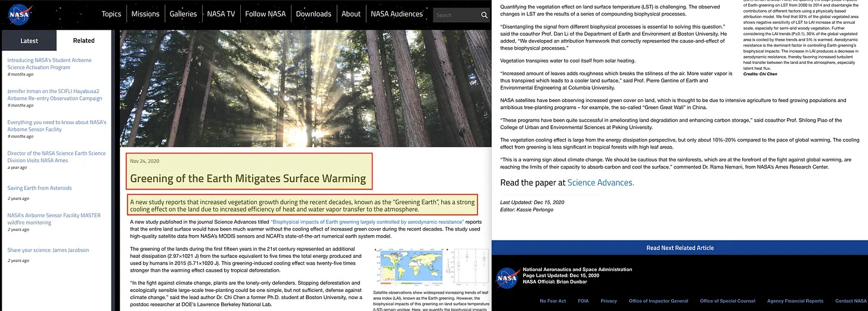Open the Science Advances paper link

[x=600, y=183]
